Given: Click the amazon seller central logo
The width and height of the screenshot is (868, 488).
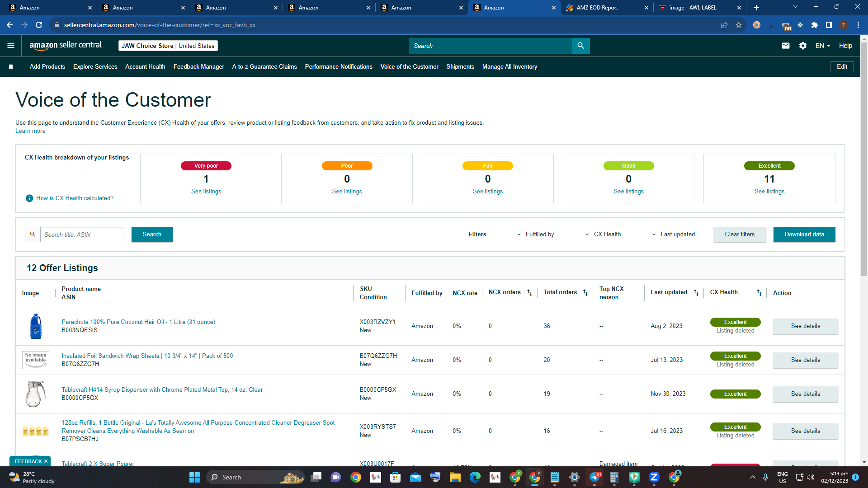Looking at the screenshot, I should 66,45.
